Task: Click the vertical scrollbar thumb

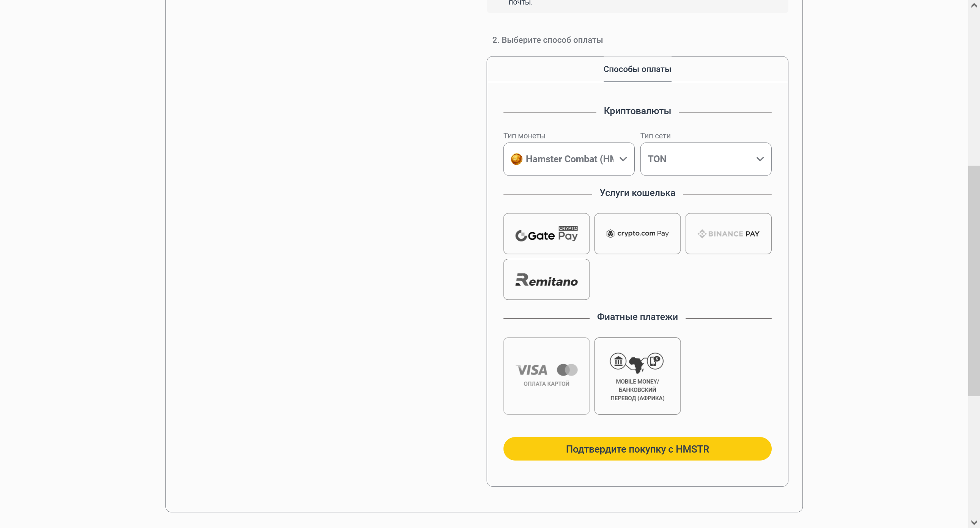Action: pos(974,280)
